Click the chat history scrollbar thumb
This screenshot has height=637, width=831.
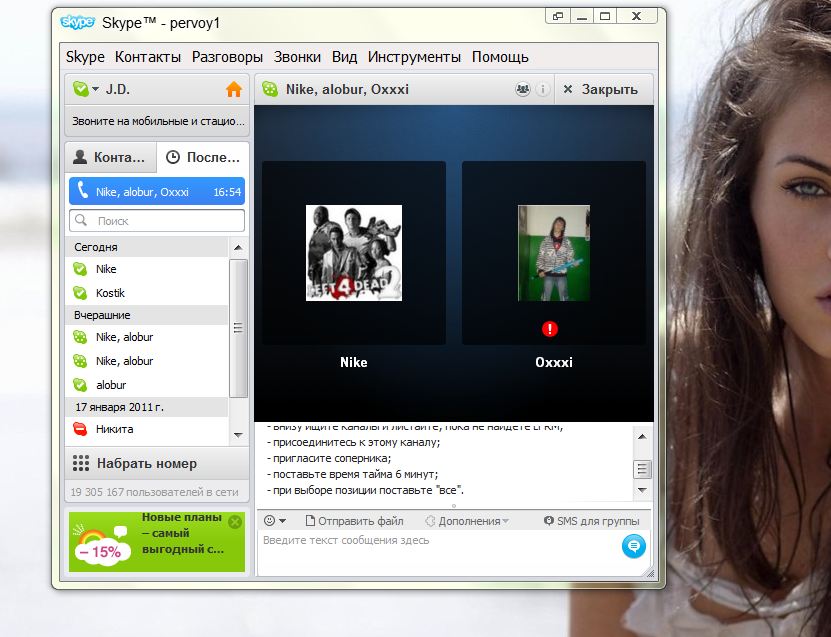point(642,469)
